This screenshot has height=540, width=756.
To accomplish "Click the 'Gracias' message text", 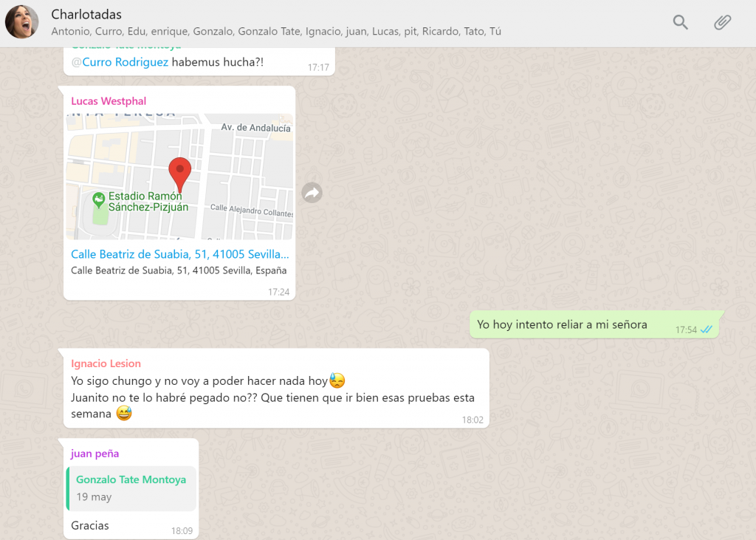I will coord(90,526).
